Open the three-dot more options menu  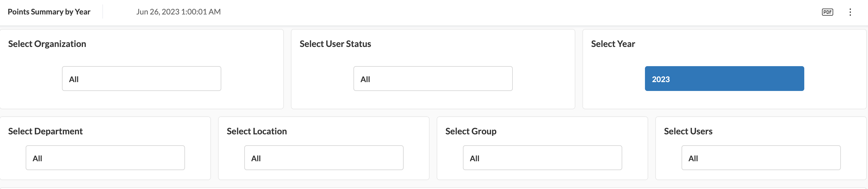pos(850,12)
